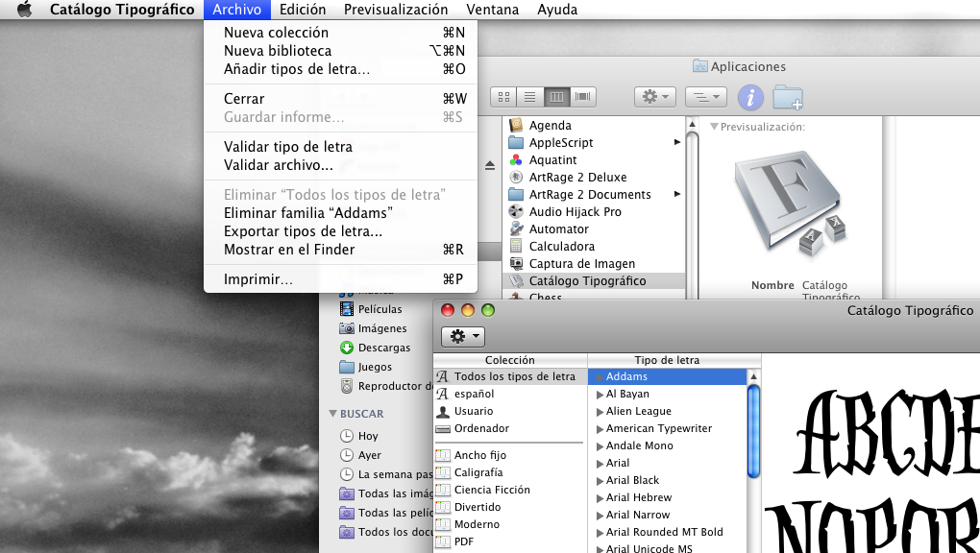Screen dimensions: 980x553
Task: Expand the Arial font entry
Action: coord(600,463)
